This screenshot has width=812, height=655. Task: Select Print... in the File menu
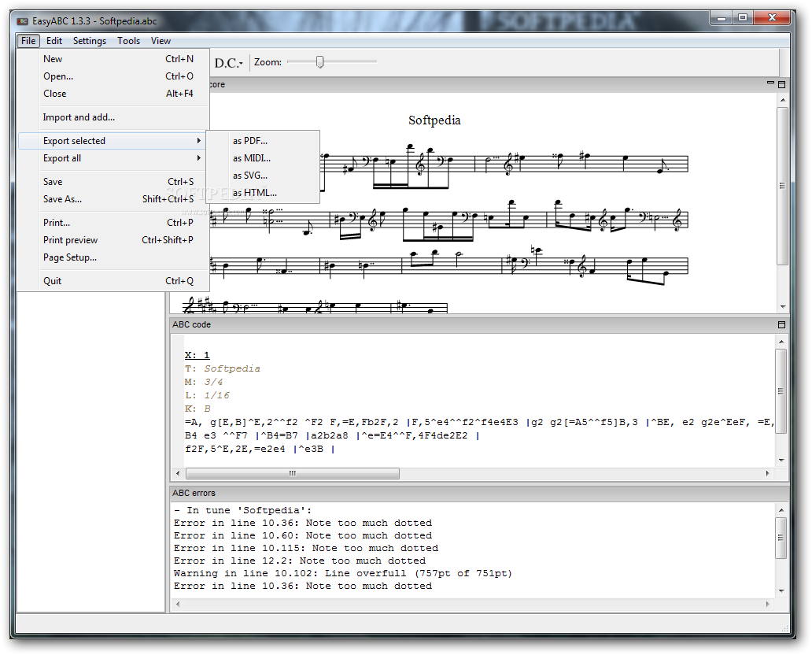point(113,223)
